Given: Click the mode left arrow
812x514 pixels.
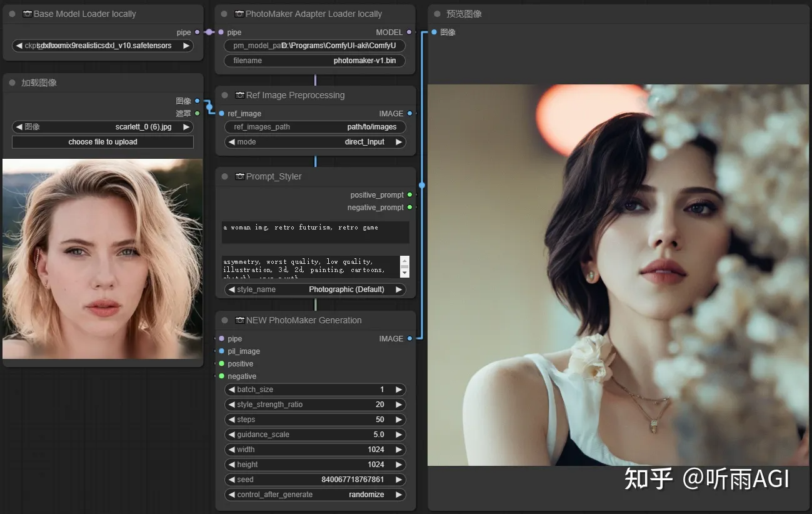Looking at the screenshot, I should (231, 142).
